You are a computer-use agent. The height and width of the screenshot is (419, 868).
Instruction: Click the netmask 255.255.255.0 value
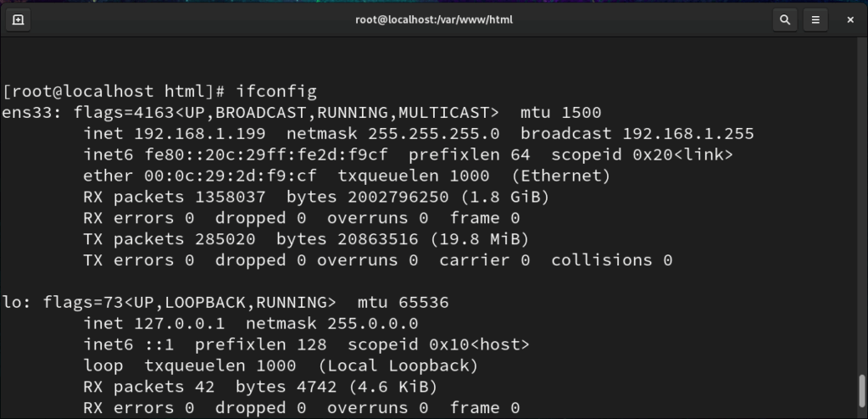coord(434,134)
